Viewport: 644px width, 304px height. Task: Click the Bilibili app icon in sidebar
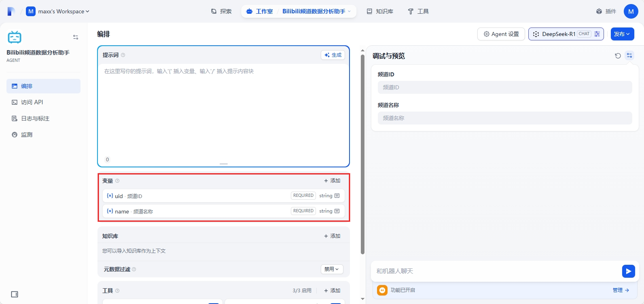pos(15,37)
